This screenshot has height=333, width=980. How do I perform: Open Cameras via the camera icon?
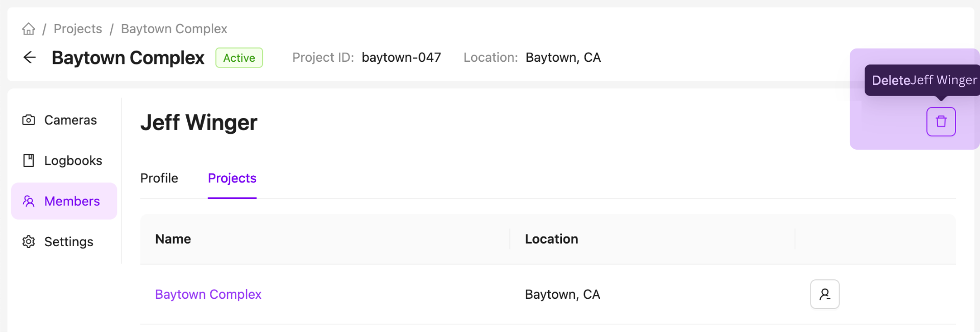tap(29, 120)
